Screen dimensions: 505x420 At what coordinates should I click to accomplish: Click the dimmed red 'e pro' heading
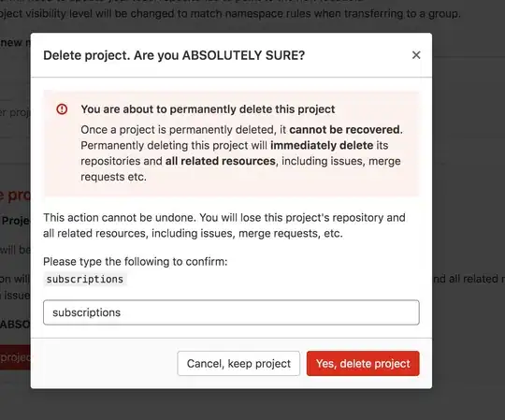15,195
